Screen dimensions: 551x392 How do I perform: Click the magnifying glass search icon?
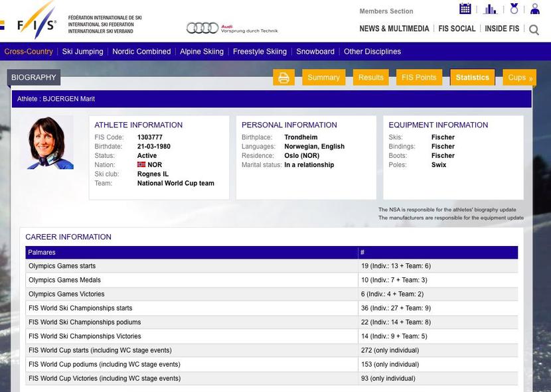pyautogui.click(x=534, y=30)
